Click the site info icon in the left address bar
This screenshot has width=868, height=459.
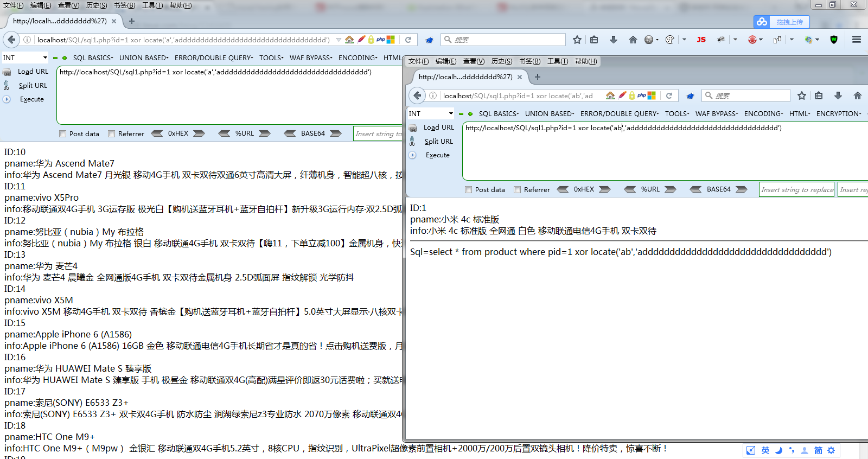coord(27,40)
